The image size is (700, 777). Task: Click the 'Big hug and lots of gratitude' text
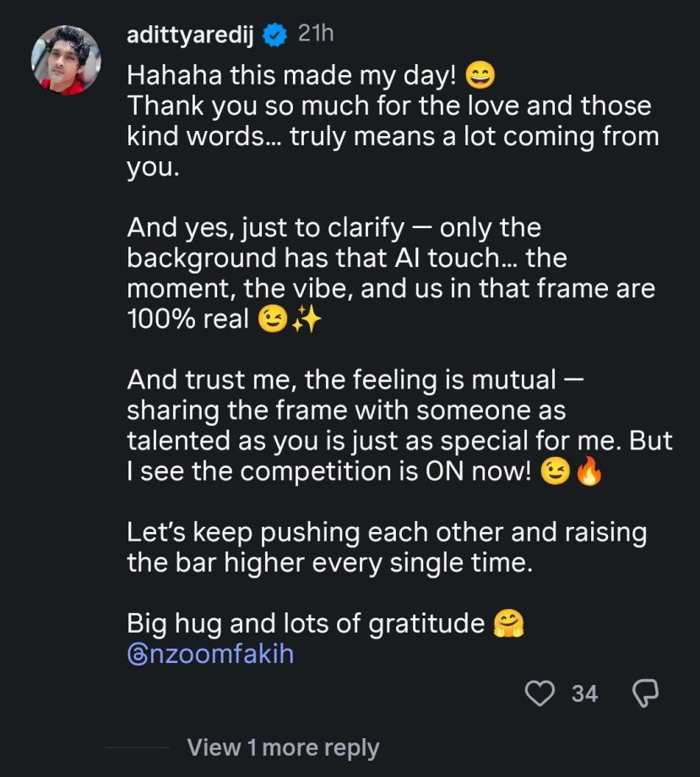point(306,623)
